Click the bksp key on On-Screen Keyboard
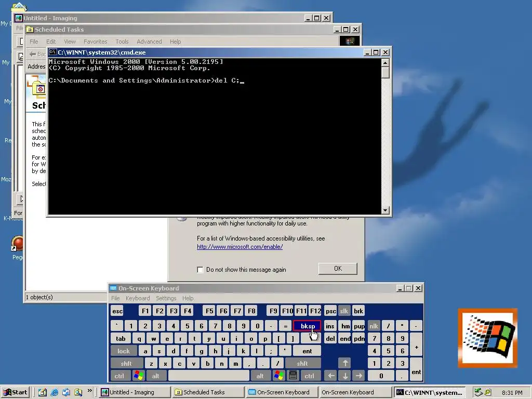 coord(307,326)
